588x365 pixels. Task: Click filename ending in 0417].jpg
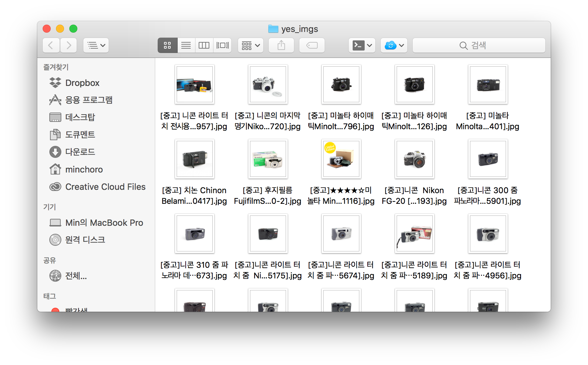194,195
